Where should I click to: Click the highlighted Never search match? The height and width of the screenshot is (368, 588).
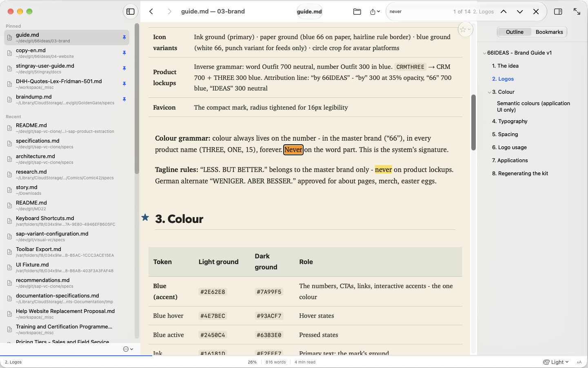coord(293,150)
